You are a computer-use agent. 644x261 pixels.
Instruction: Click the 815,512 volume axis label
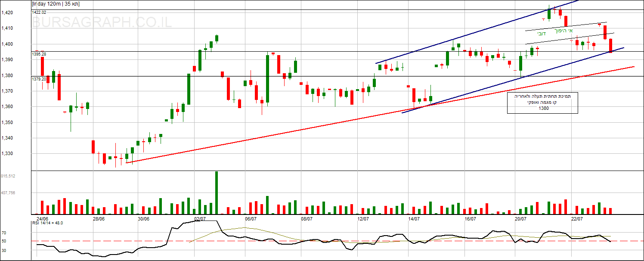click(8, 176)
